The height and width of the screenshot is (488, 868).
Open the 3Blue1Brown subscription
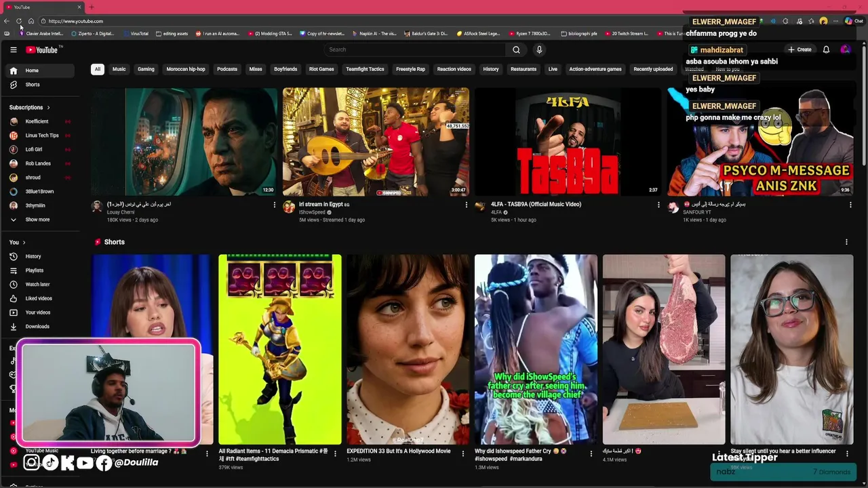39,192
